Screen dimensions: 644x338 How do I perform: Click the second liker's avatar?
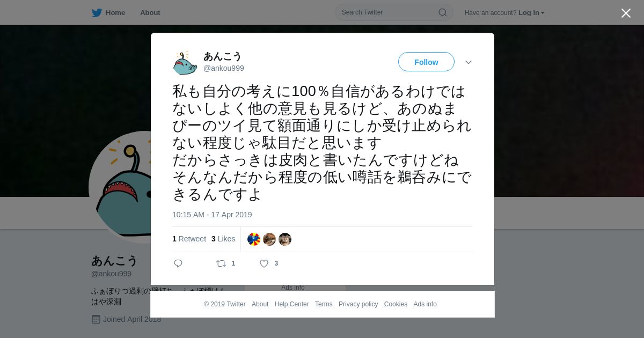(x=269, y=239)
